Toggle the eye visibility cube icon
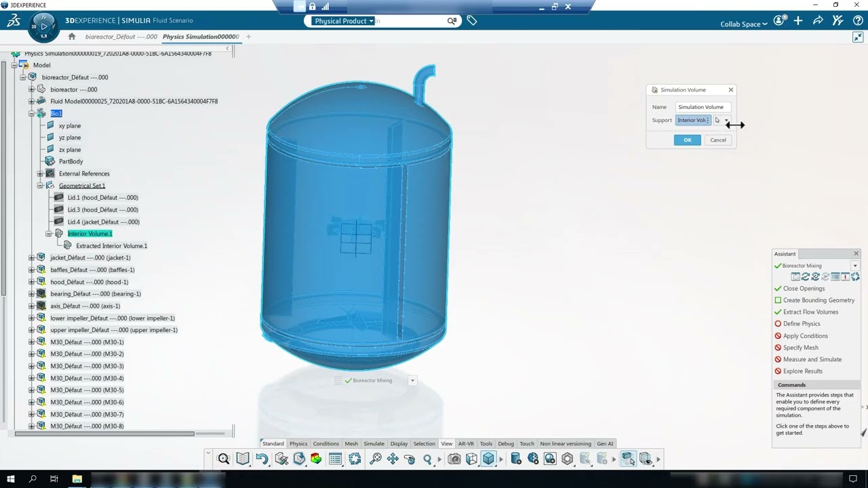This screenshot has height=488, width=868. [x=646, y=459]
